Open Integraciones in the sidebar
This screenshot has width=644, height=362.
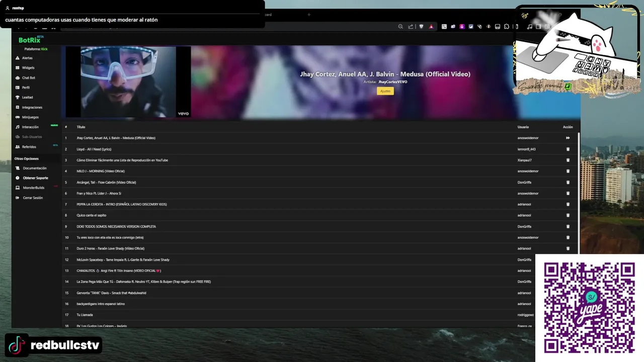click(32, 107)
